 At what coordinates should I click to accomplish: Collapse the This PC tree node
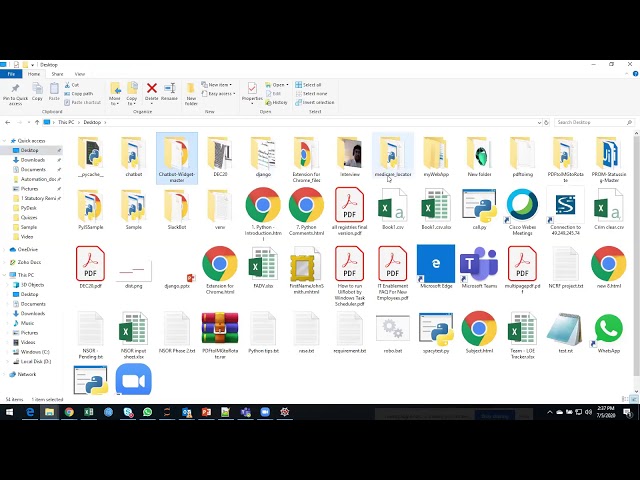pos(4,275)
